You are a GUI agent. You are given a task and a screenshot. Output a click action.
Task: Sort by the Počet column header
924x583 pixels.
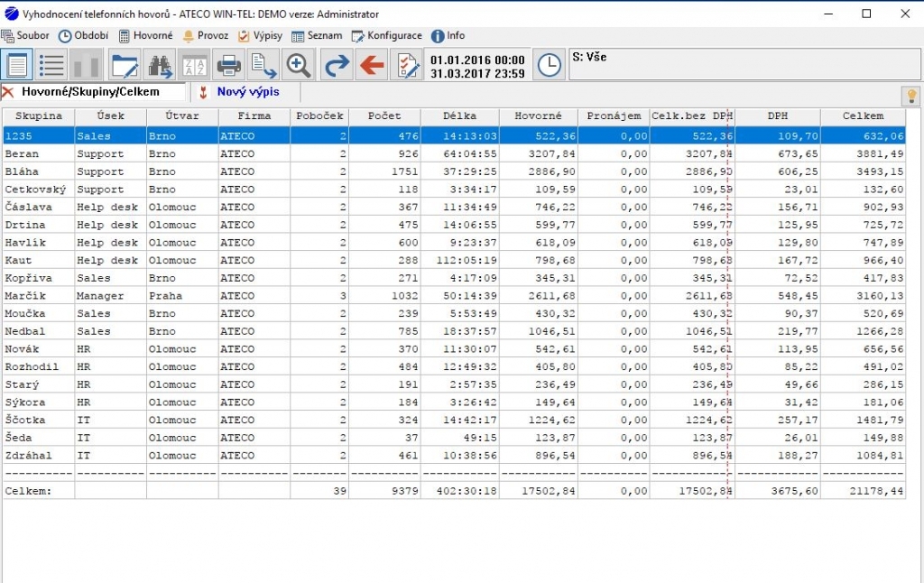click(x=384, y=116)
